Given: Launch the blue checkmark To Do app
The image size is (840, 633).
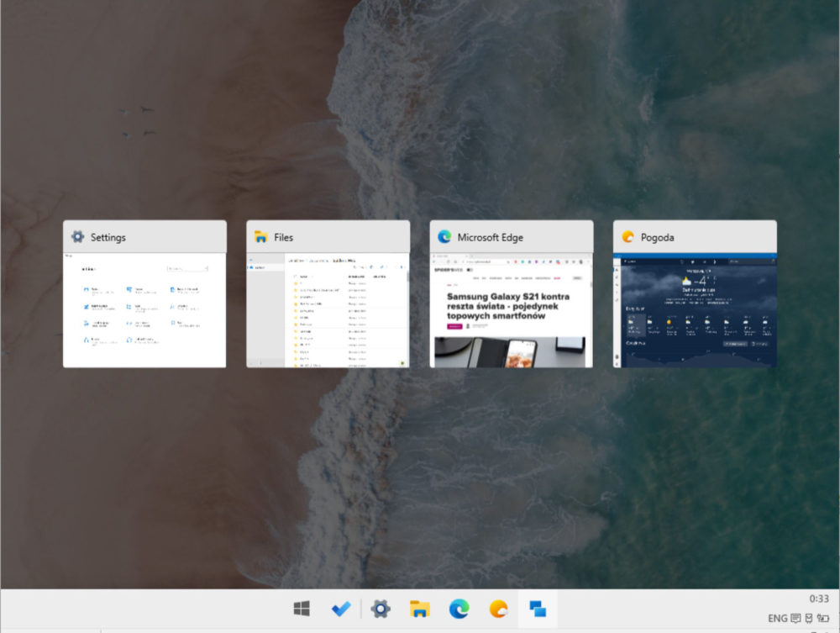Looking at the screenshot, I should (341, 609).
